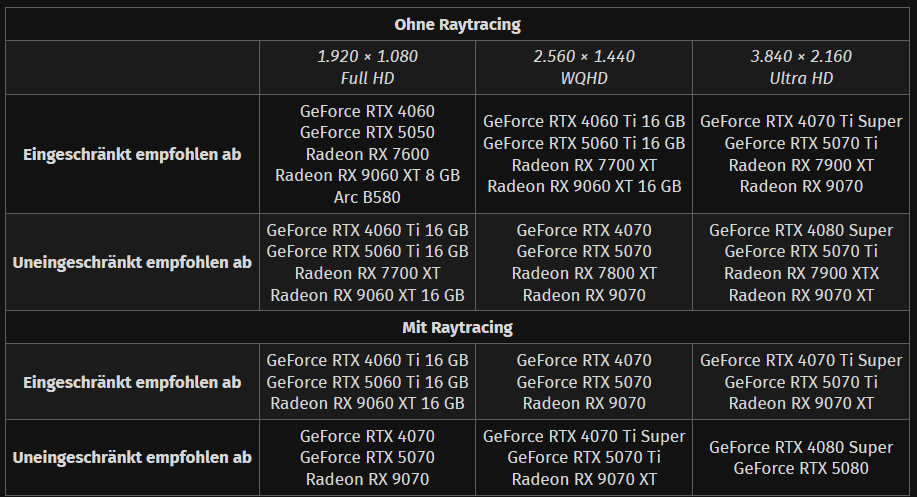Select "GeForce RTX 4070 Ti Super" in the WQHD column

(x=584, y=436)
